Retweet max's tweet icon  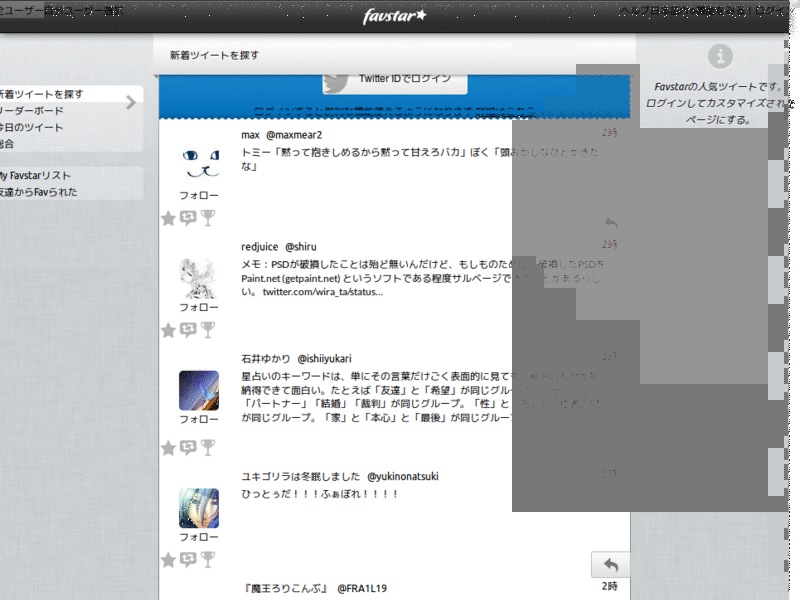point(188,218)
